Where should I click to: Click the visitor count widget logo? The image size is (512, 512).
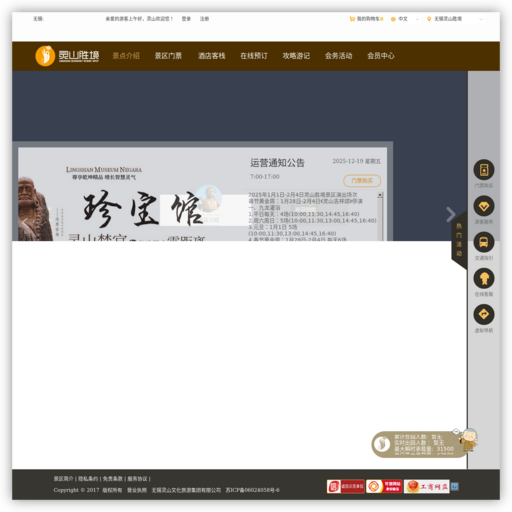tap(382, 444)
